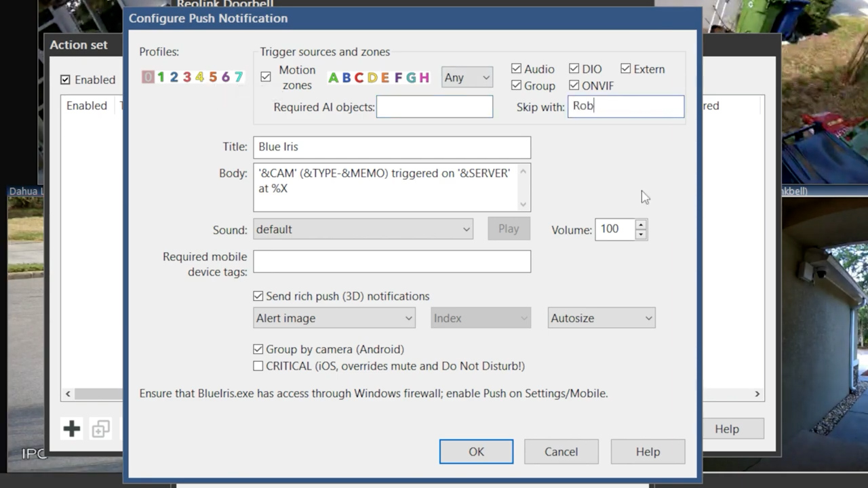Click Help button in Action set window
868x488 pixels.
(727, 428)
